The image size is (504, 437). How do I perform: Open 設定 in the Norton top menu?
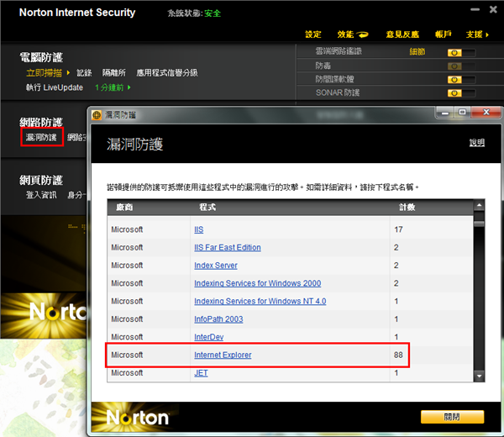(313, 34)
